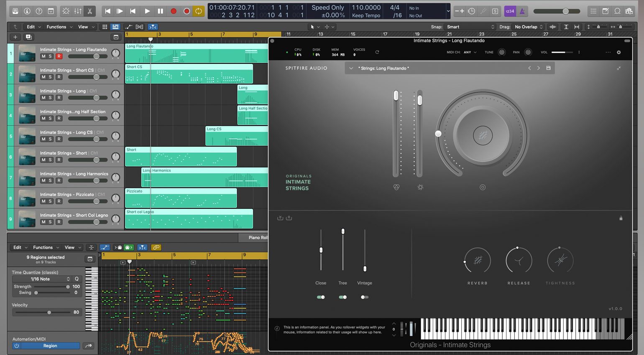
Task: Open Quick Help question mark icon
Action: tap(39, 11)
